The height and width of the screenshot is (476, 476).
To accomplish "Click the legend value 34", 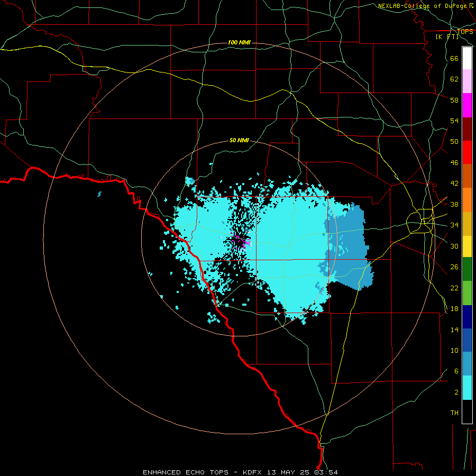I will (454, 225).
